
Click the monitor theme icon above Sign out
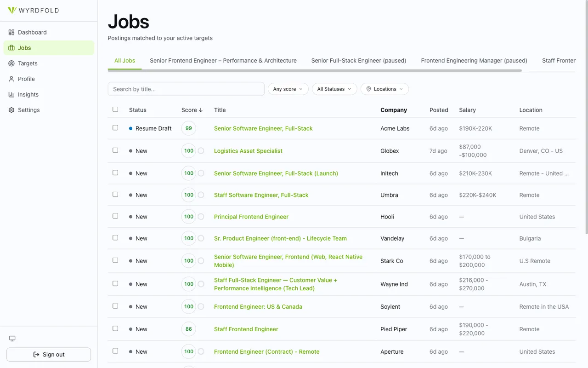(12, 339)
